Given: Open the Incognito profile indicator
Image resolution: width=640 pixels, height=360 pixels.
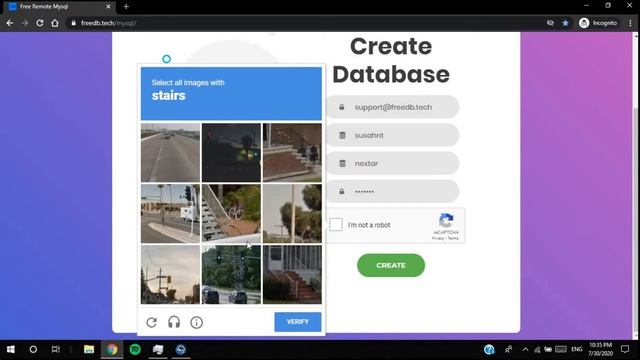Looking at the screenshot, I should point(598,23).
